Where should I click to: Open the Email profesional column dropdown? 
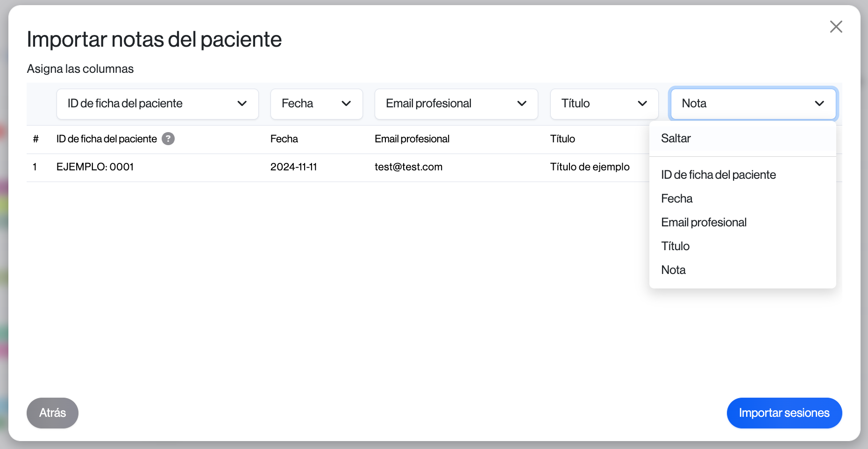(x=456, y=104)
